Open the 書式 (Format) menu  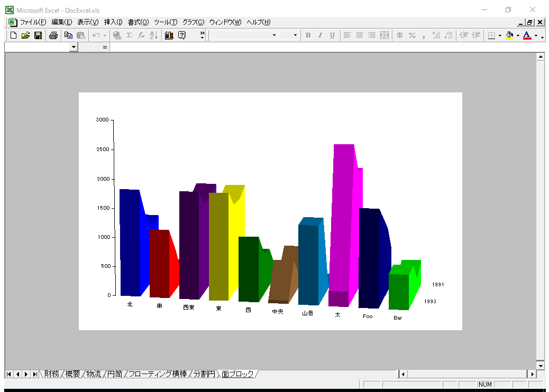pos(138,22)
